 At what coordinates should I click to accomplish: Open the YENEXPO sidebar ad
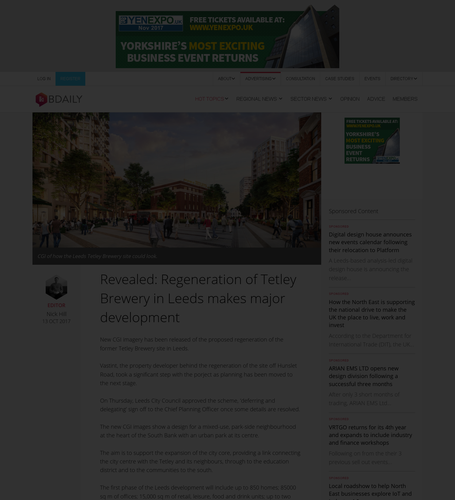pos(372,141)
